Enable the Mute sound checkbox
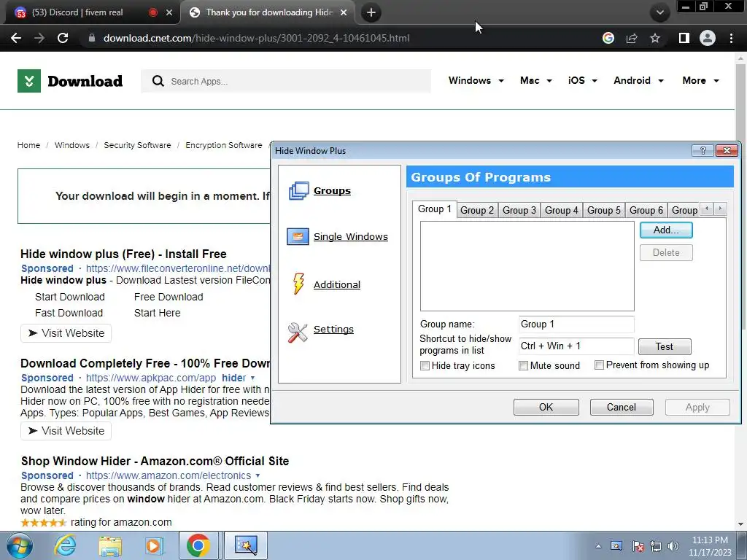The image size is (747, 560). point(523,366)
